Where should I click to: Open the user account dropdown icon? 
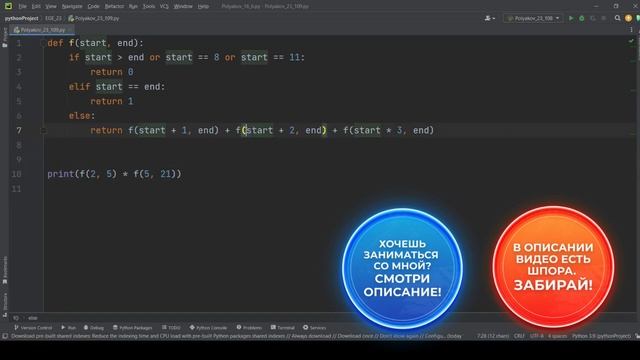point(489,18)
